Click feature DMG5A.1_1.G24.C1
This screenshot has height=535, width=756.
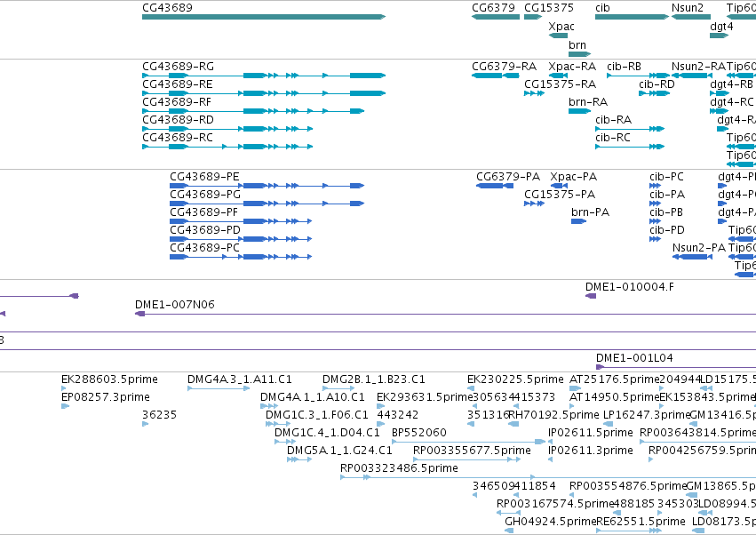coord(299,459)
